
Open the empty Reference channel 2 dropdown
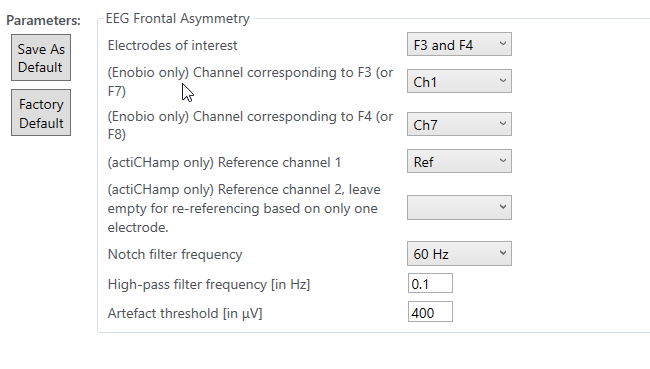click(459, 207)
